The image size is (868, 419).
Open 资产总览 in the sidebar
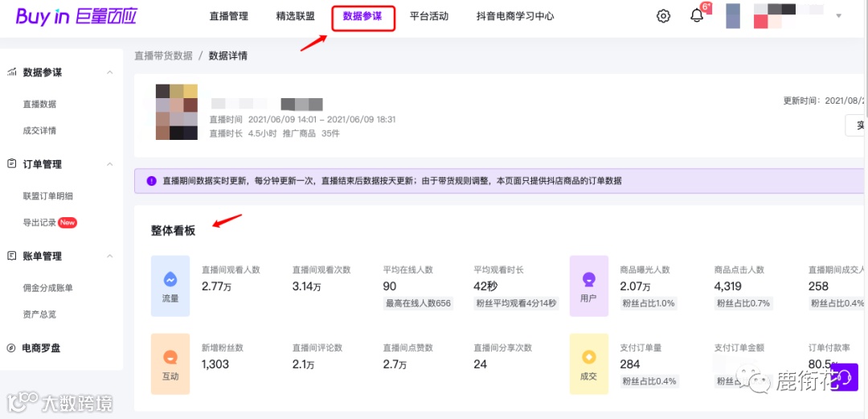(x=39, y=314)
